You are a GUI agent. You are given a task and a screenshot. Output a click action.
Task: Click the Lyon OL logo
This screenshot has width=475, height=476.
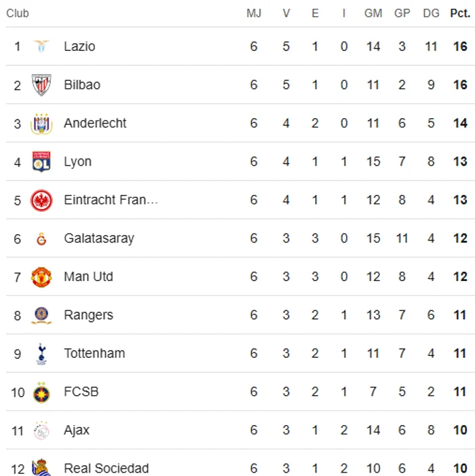pyautogui.click(x=41, y=162)
